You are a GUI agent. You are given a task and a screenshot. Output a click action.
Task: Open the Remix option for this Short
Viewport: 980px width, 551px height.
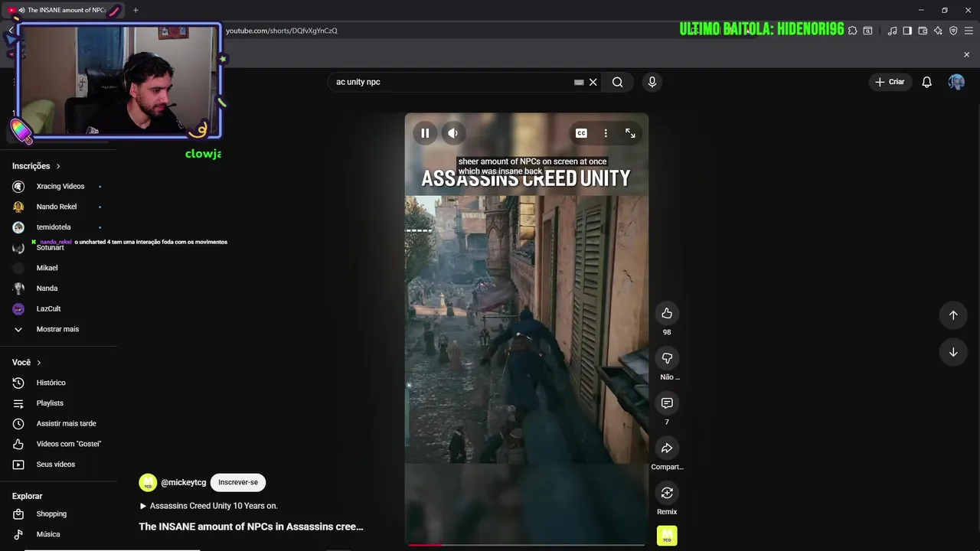(667, 493)
